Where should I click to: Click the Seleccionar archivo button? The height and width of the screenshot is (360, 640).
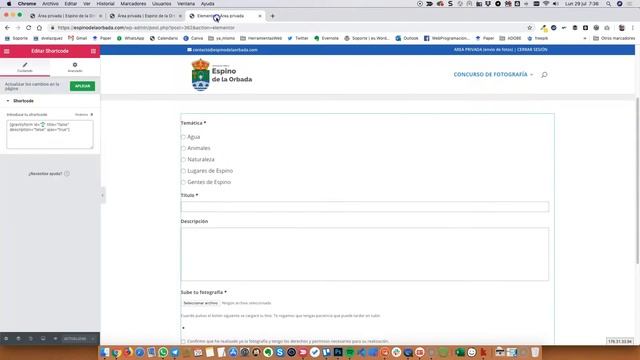pos(200,303)
